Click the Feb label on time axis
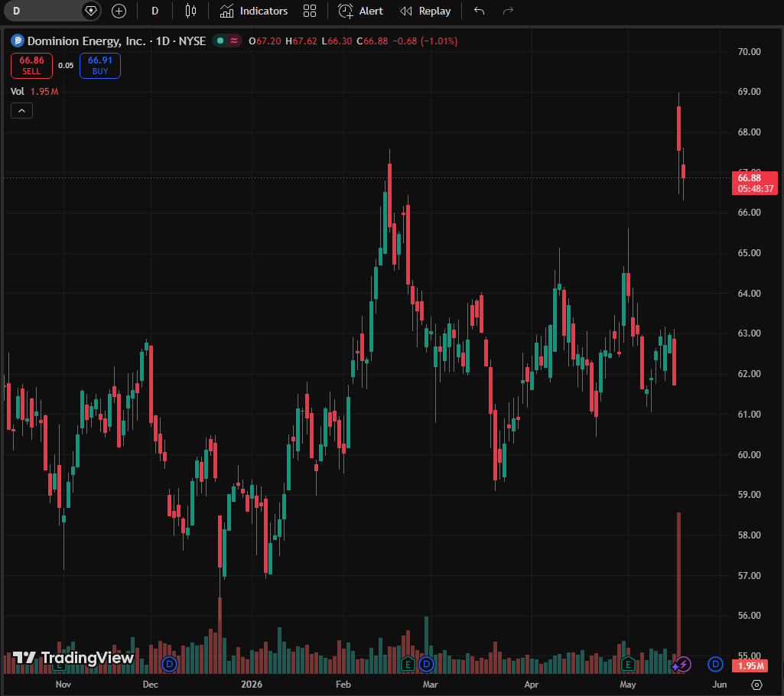 click(343, 685)
